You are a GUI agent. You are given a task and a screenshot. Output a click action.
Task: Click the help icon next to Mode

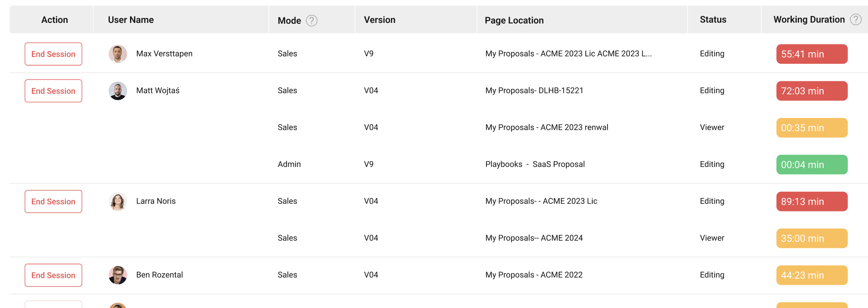tap(312, 20)
